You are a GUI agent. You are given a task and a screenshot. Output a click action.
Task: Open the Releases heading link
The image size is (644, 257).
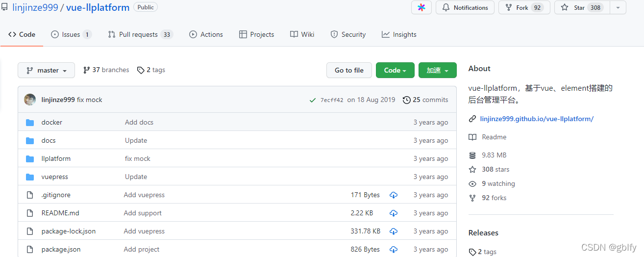(x=483, y=232)
